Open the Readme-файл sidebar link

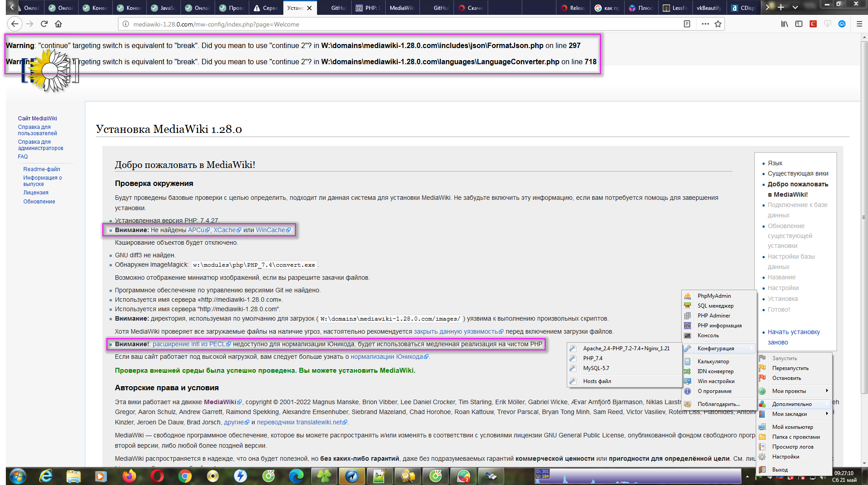(42, 169)
